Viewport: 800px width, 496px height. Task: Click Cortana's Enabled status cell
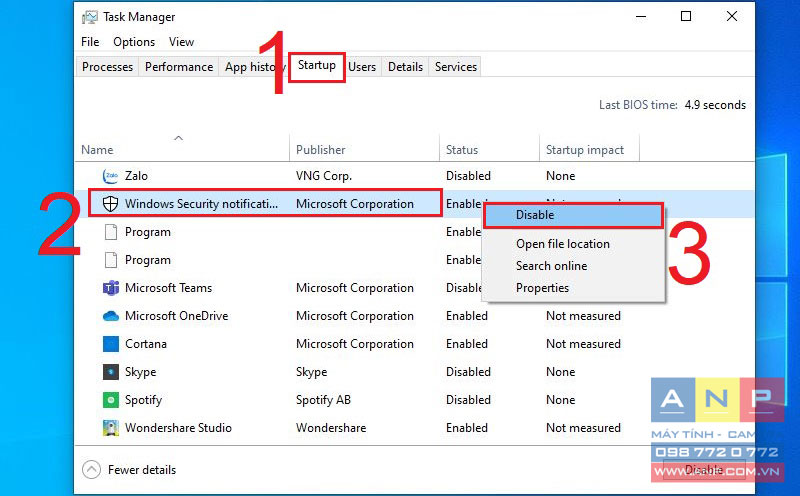click(467, 344)
